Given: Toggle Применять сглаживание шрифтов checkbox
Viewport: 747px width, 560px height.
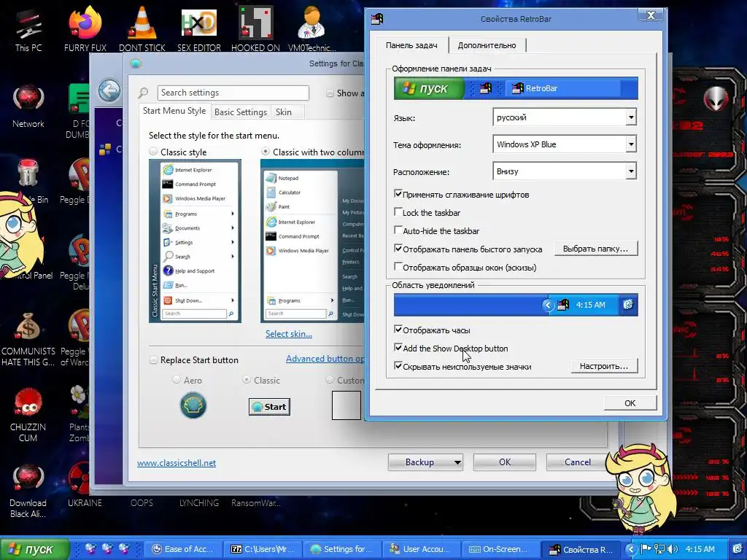Looking at the screenshot, I should [398, 194].
